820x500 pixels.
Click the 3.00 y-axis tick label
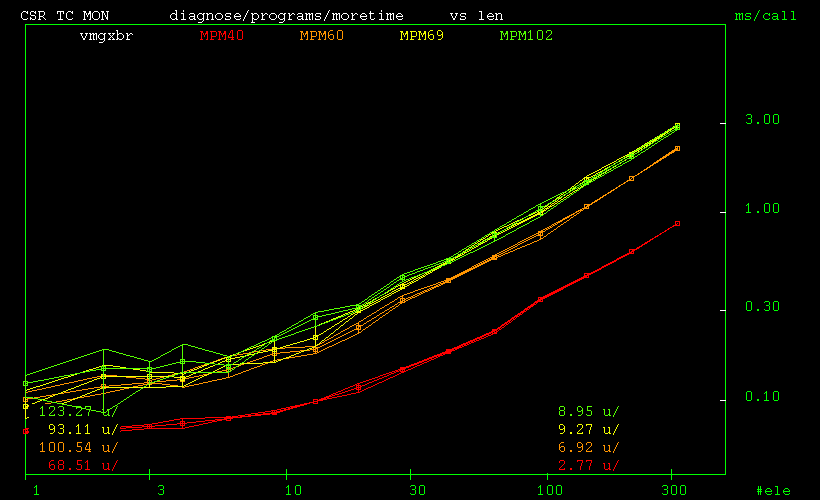[x=762, y=119]
